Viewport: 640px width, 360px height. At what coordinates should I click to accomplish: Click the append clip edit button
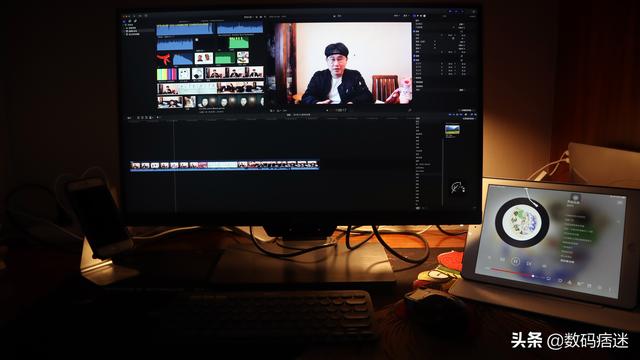[146, 118]
